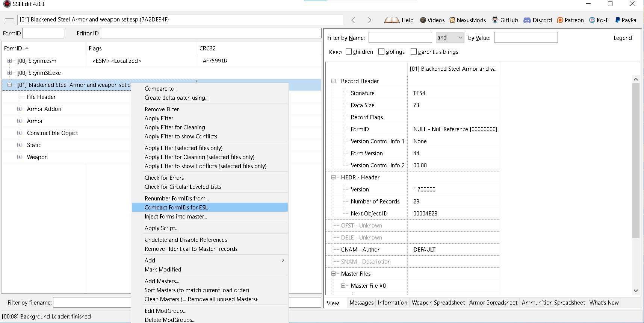The width and height of the screenshot is (644, 323).
Task: Collapse the Blackened Steel Armor plugin node
Action: tap(9, 85)
